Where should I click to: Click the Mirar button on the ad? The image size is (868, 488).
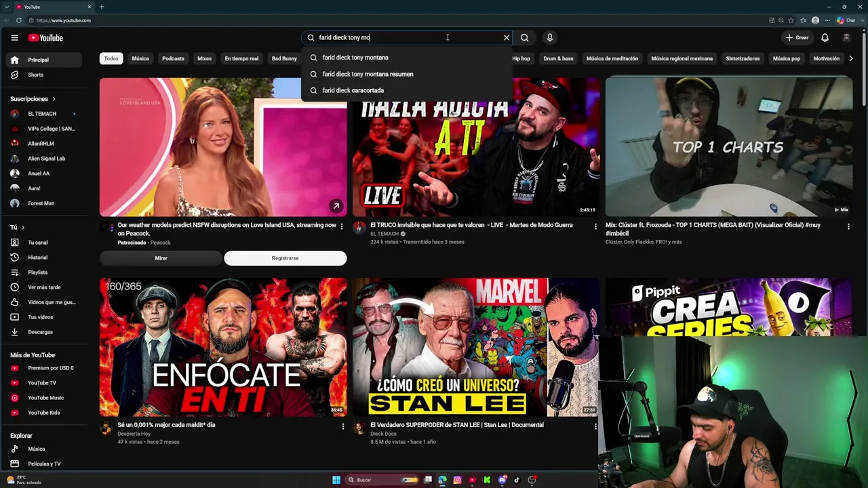coord(161,258)
